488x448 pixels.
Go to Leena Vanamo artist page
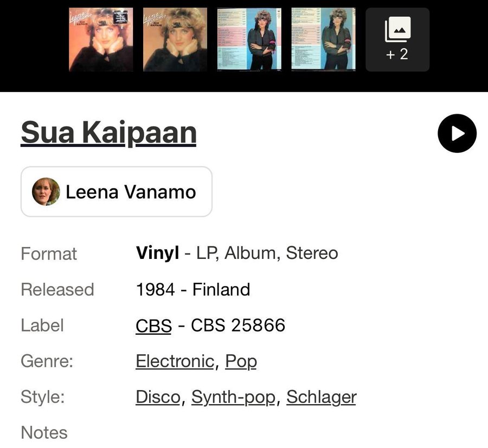pyautogui.click(x=130, y=192)
